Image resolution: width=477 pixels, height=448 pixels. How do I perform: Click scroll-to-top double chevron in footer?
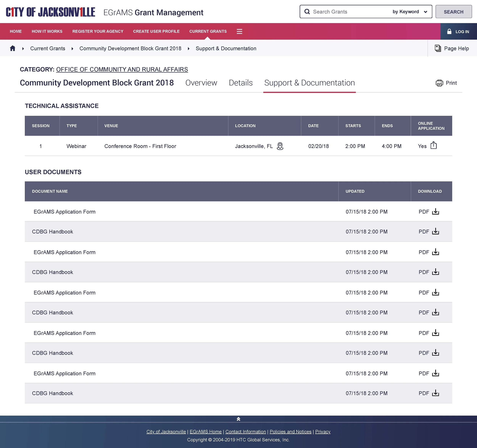[x=238, y=419]
